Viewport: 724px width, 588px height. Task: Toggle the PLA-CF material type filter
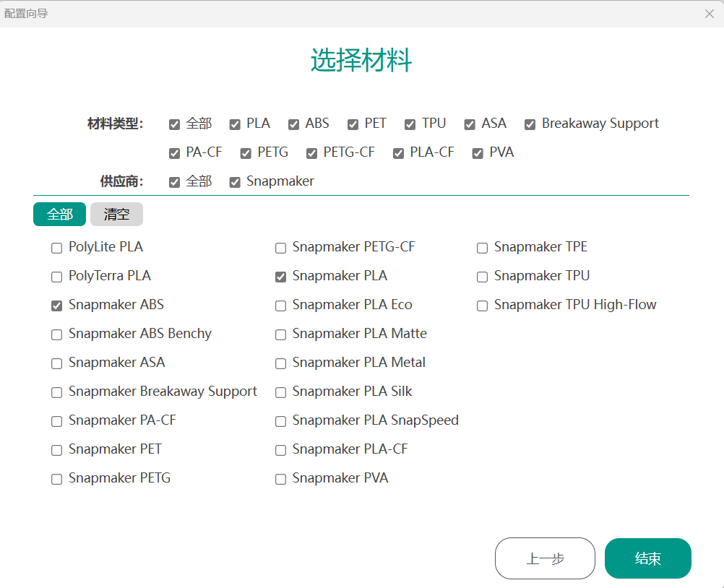coord(398,153)
